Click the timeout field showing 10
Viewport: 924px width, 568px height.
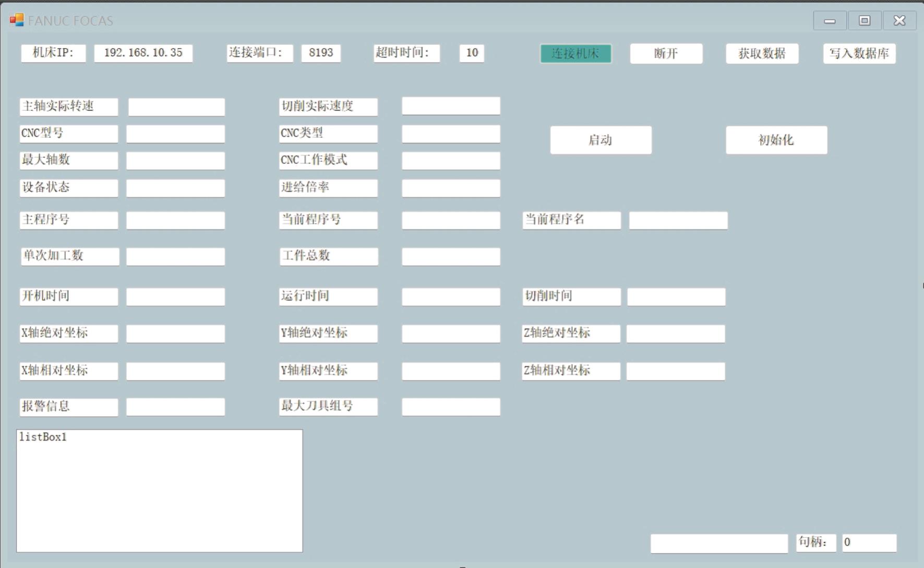[472, 53]
